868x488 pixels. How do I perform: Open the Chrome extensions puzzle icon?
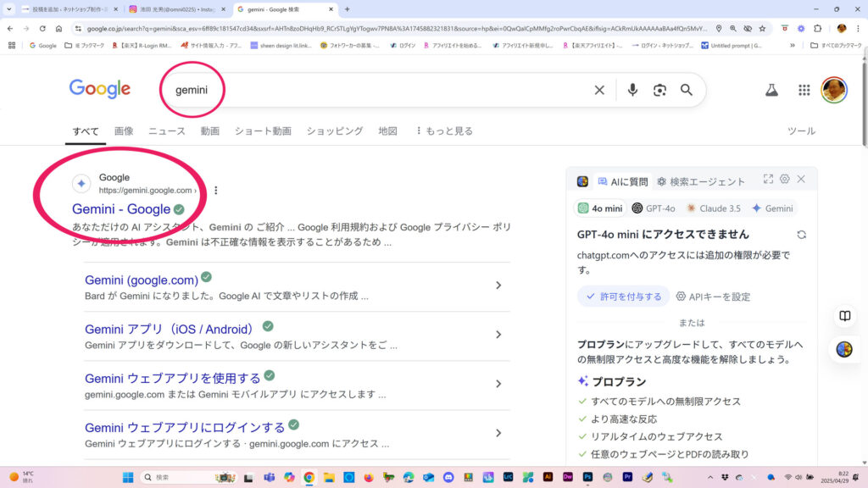pyautogui.click(x=818, y=28)
